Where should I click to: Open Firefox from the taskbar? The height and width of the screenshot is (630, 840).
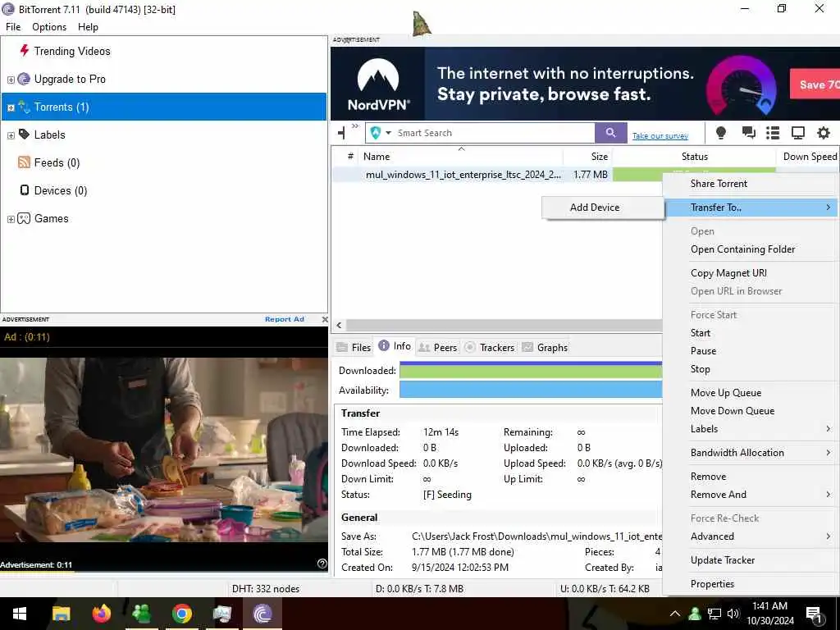[101, 614]
